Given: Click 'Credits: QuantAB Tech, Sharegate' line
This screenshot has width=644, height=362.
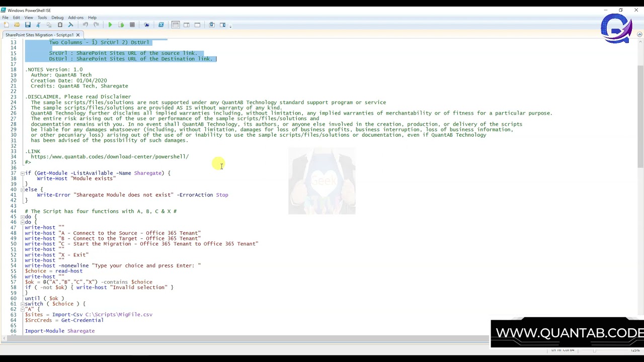Looking at the screenshot, I should point(79,86).
